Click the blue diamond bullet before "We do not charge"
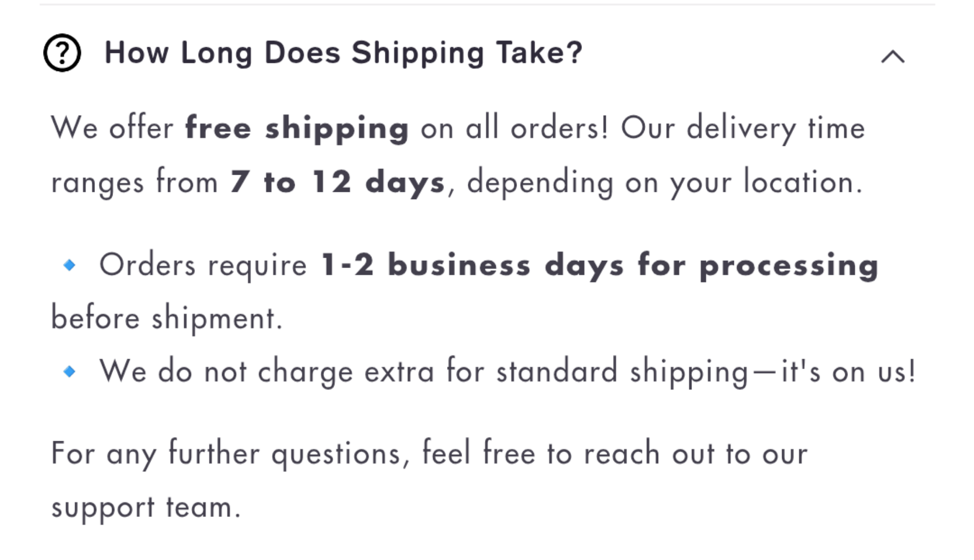This screenshot has height=560, width=974. click(69, 371)
